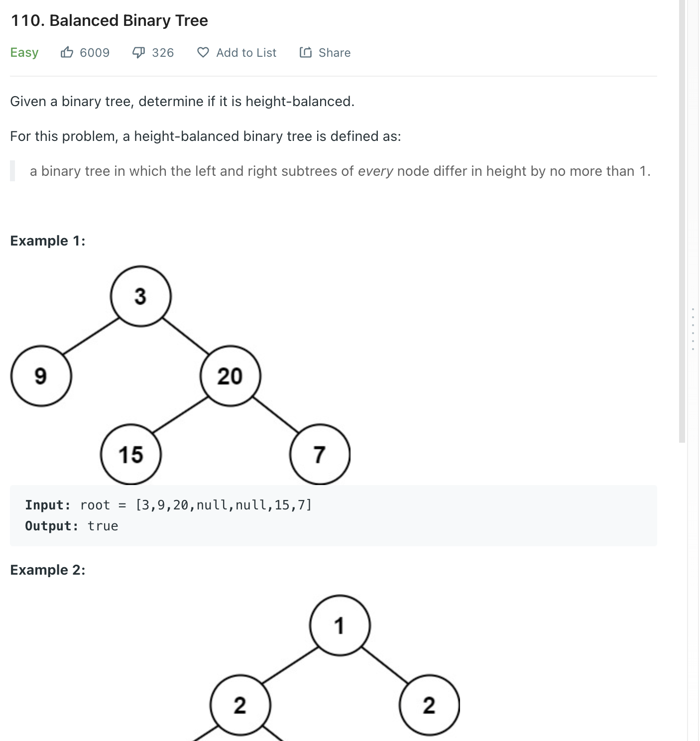Screen dimensions: 700x741
Task: Click the thumbs up like icon
Action: tap(67, 52)
